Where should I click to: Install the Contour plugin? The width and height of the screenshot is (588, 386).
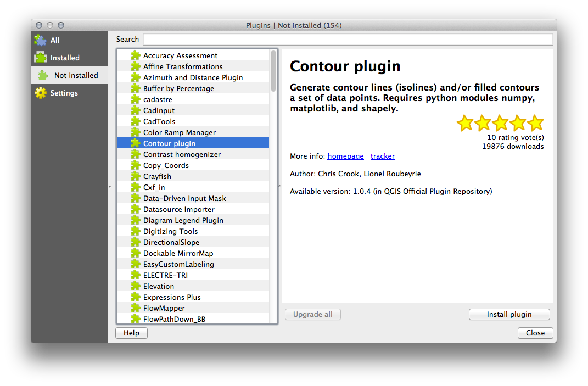click(509, 314)
